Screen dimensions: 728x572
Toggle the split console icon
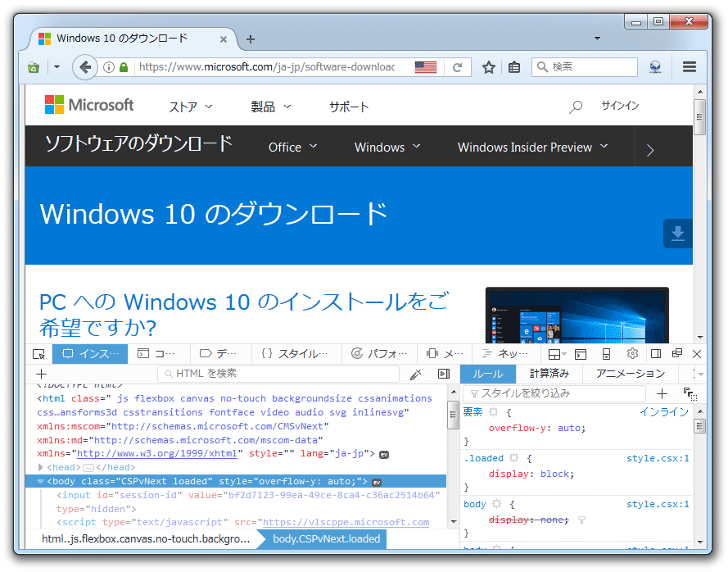click(581, 355)
